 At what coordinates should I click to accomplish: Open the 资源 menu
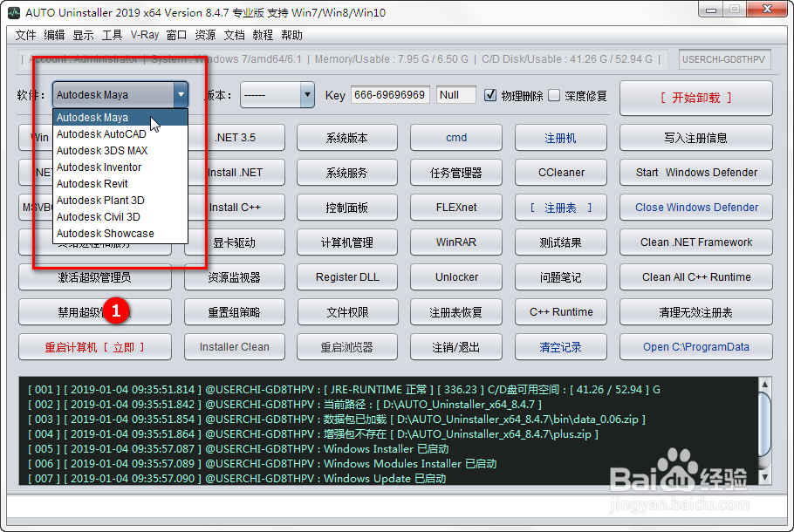click(x=205, y=35)
